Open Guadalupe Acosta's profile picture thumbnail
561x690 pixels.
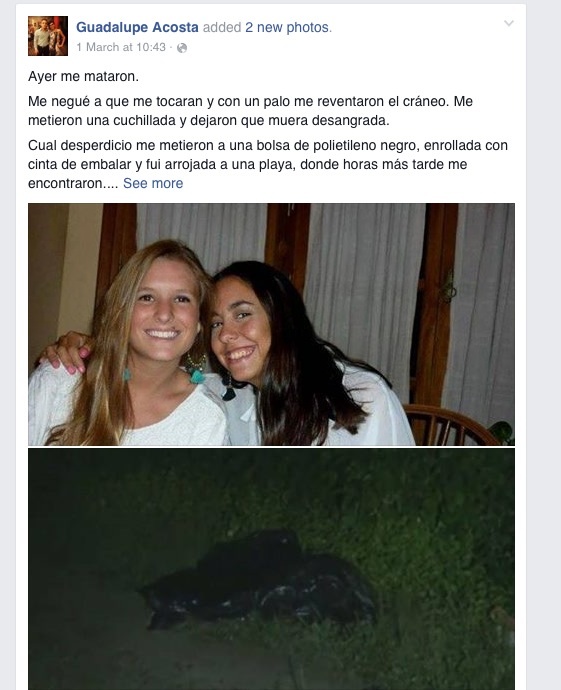coord(48,36)
